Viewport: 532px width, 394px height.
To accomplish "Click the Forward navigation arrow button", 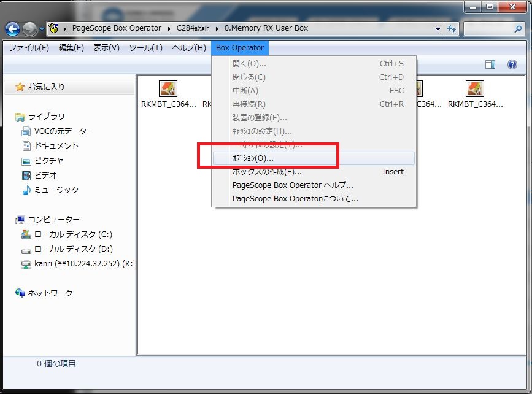I will click(29, 28).
